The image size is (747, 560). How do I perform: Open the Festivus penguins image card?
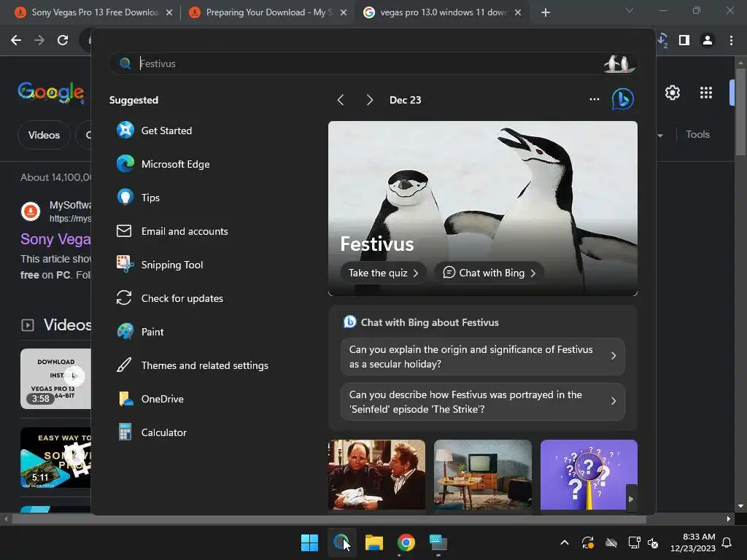[x=483, y=208]
